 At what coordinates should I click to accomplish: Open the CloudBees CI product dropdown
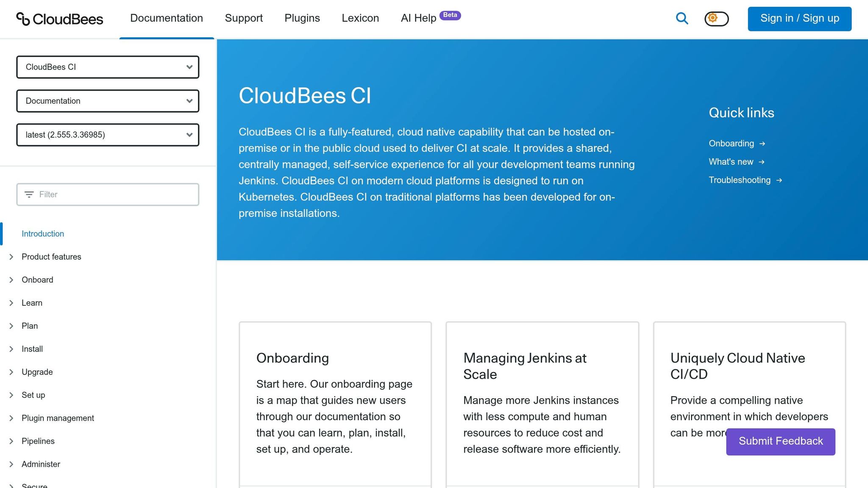[108, 67]
